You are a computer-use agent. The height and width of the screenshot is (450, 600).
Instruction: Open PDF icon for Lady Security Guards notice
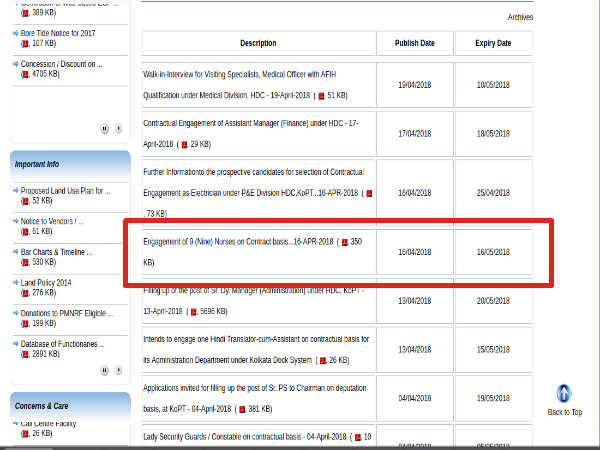(x=358, y=437)
